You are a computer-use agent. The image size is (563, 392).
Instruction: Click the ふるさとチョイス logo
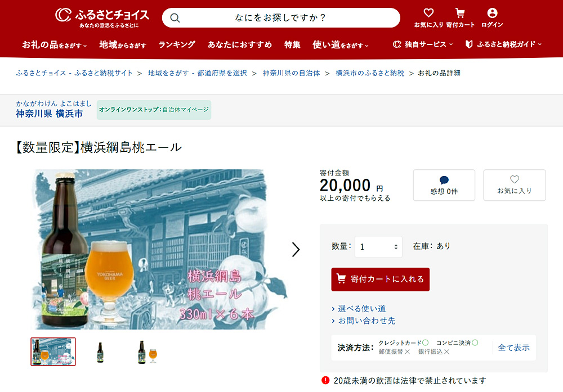pyautogui.click(x=102, y=17)
